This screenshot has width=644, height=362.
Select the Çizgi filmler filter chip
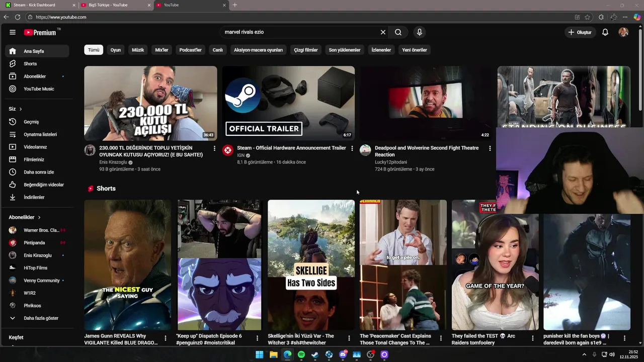pos(306,50)
